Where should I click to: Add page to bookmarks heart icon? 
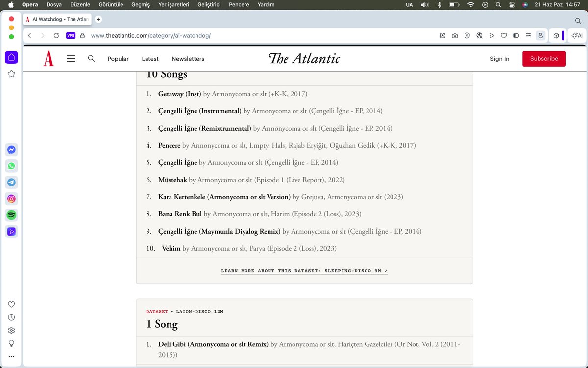pos(504,35)
